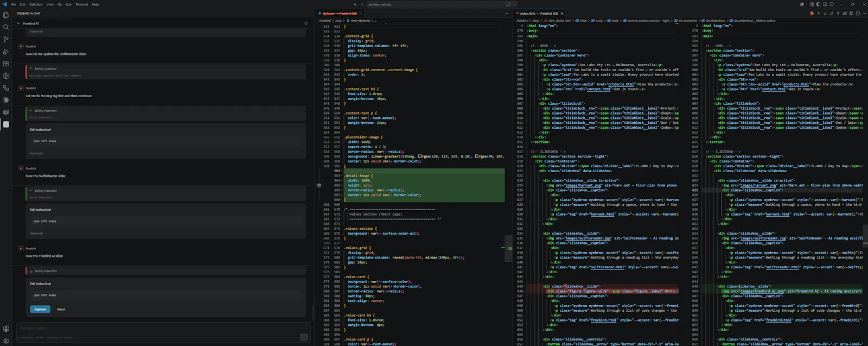Reject the index.html edit
The image size is (868, 346).
coord(61,309)
